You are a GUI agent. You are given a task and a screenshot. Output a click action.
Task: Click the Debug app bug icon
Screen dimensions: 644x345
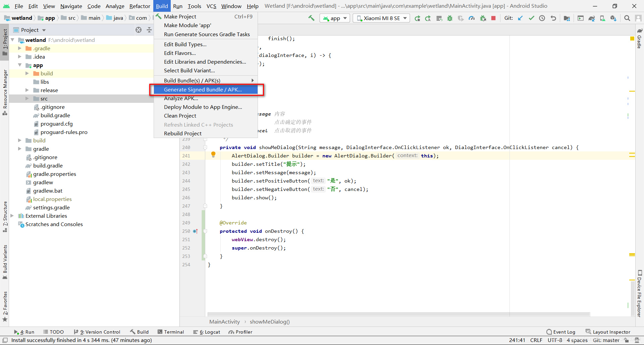coord(450,18)
